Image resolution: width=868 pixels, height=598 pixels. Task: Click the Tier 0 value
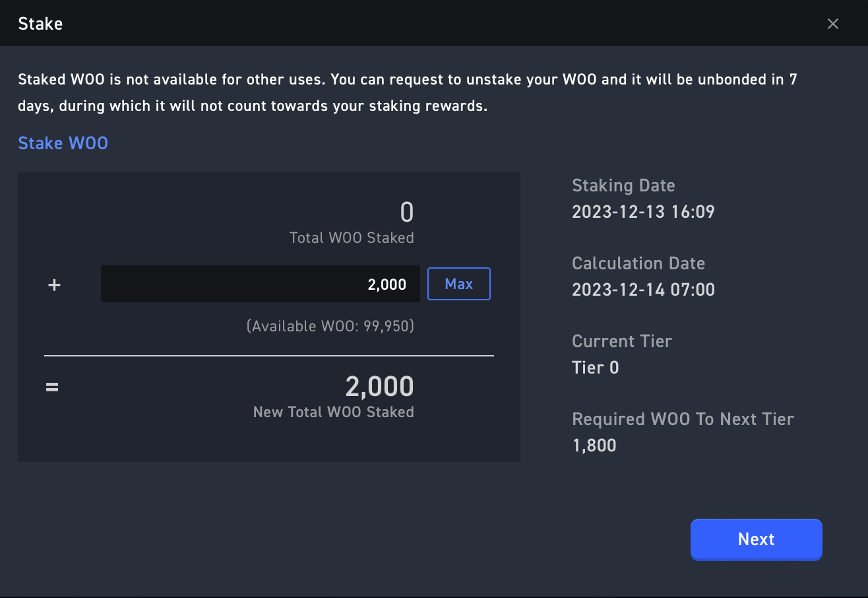click(596, 368)
